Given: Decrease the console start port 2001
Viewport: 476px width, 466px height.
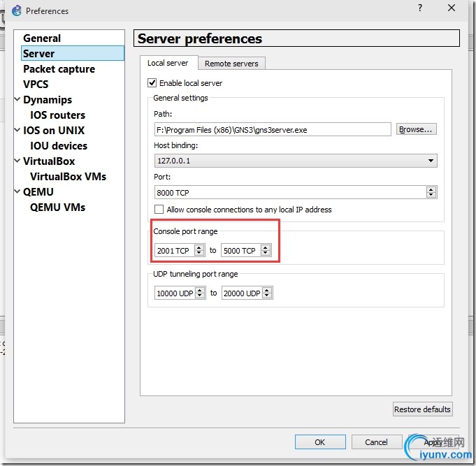Looking at the screenshot, I should [199, 254].
